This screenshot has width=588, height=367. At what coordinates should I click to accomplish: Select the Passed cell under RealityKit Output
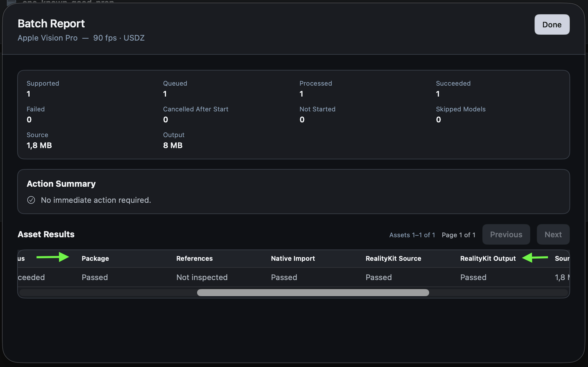tap(473, 277)
